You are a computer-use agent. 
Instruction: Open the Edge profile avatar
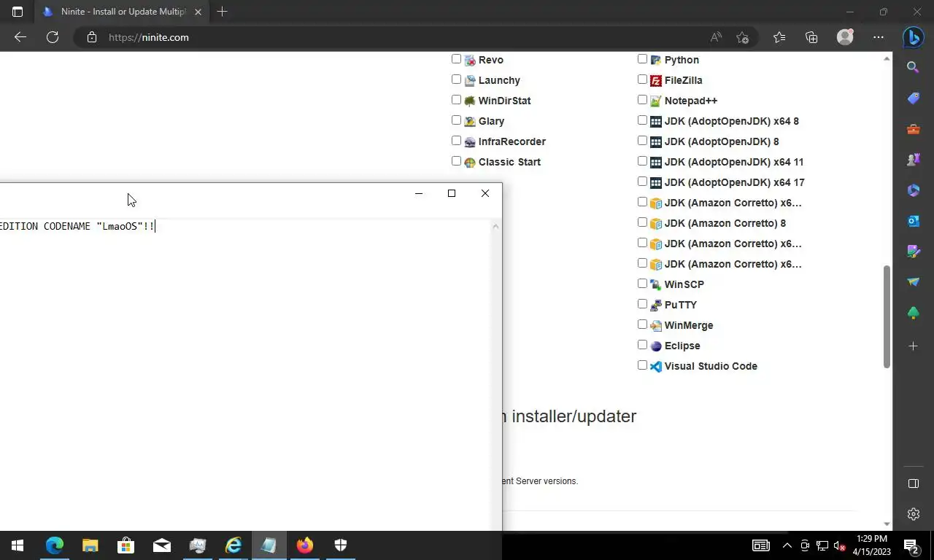845,37
